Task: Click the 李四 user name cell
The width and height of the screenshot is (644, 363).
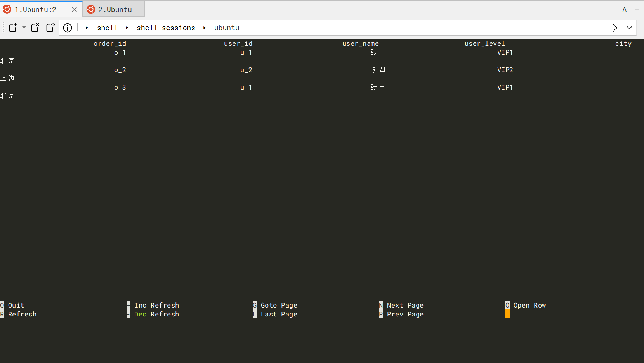Action: pyautogui.click(x=378, y=70)
